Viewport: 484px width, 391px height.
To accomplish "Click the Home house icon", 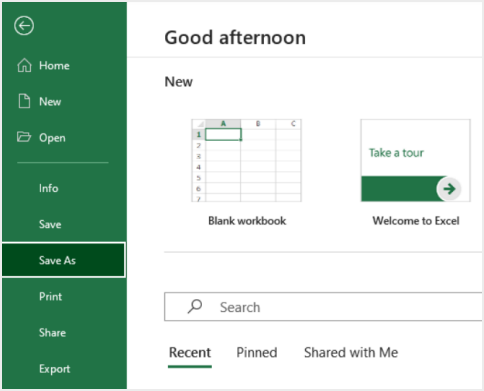I will (x=24, y=65).
